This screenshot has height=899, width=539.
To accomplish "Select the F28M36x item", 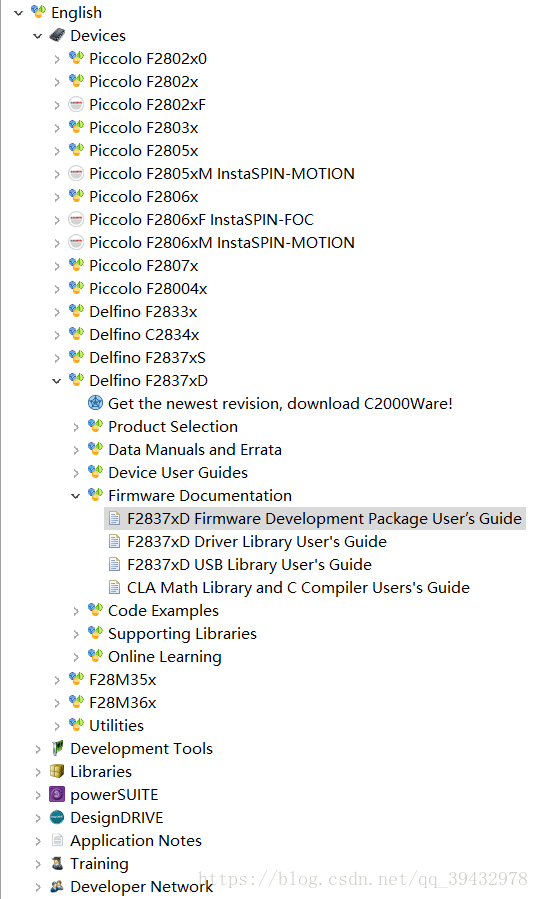I will [x=123, y=703].
